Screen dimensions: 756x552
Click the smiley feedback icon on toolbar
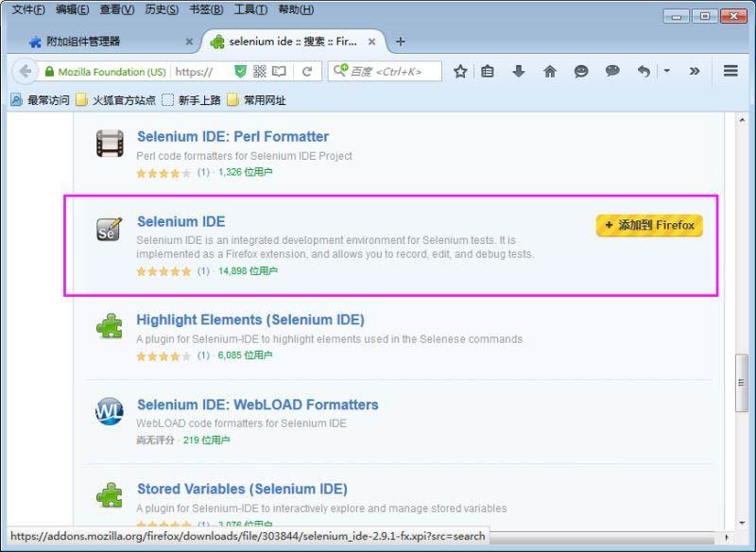(581, 72)
